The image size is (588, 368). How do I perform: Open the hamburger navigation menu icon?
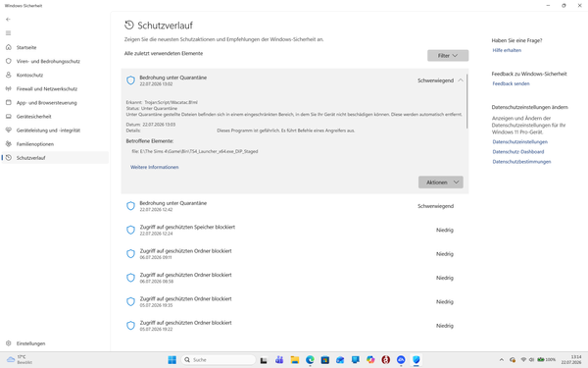pyautogui.click(x=8, y=33)
